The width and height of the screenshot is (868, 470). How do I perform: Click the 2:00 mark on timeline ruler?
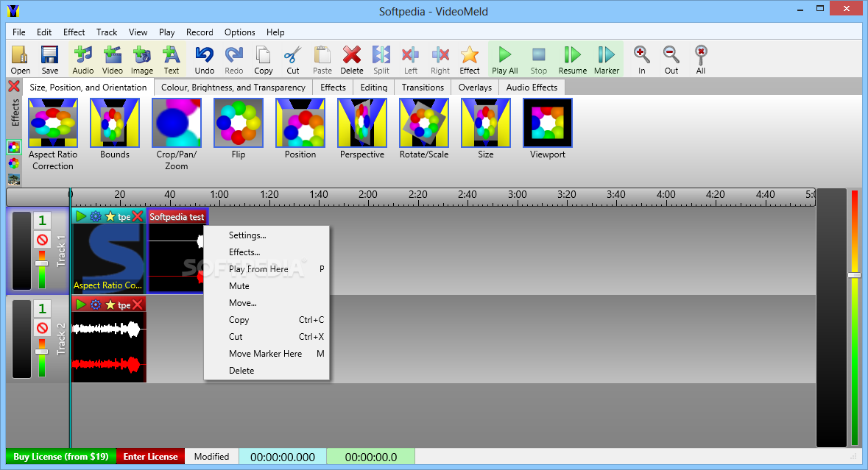coord(367,195)
